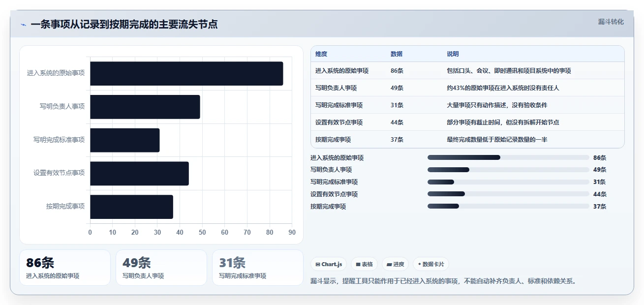Click the chart bar for 进入系统的原始事项
Image resolution: width=644 pixels, height=305 pixels.
click(x=186, y=73)
